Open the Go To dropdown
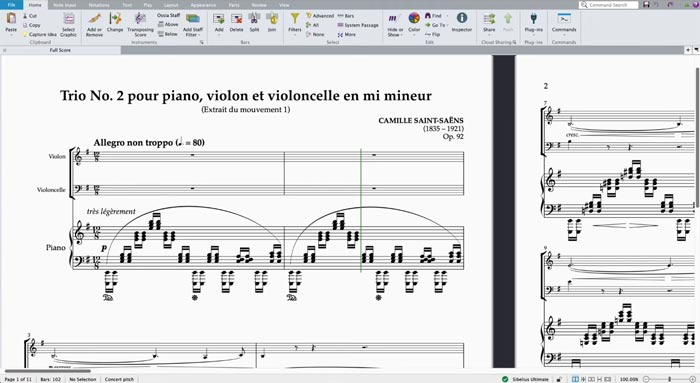Screen dimensions: 700x383 pyautogui.click(x=435, y=25)
